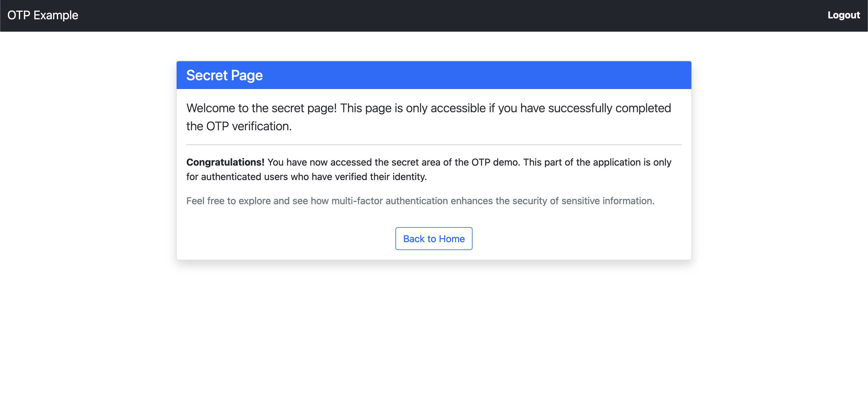
Task: Click the 'OTP' word in navbar brand
Action: point(19,15)
